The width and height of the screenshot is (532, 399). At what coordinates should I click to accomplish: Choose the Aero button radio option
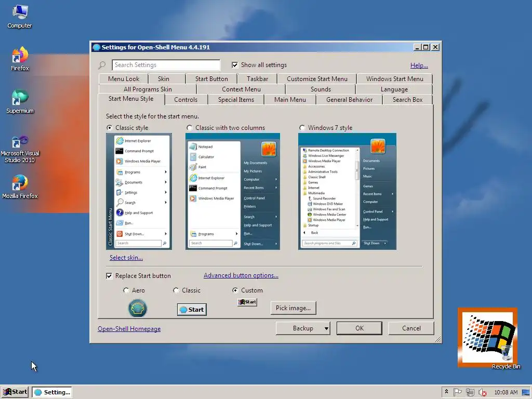point(126,290)
